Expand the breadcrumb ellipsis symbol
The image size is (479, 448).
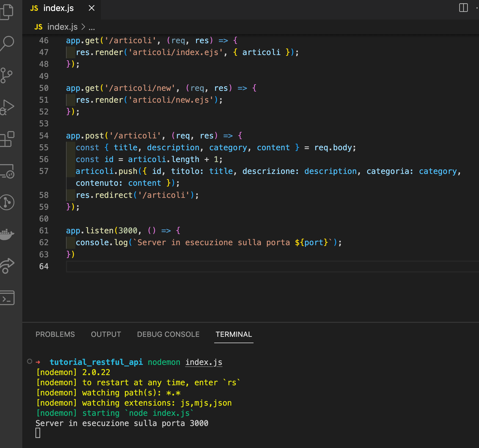point(92,28)
